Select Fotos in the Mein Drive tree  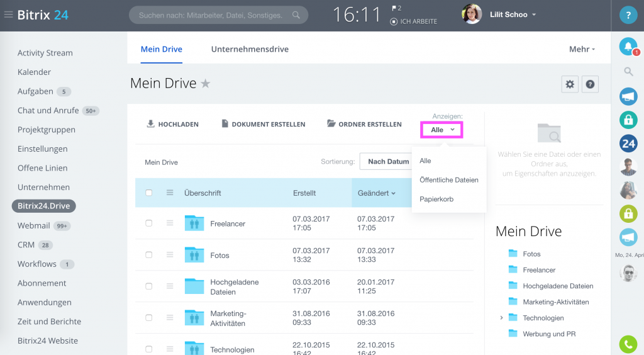[531, 254]
